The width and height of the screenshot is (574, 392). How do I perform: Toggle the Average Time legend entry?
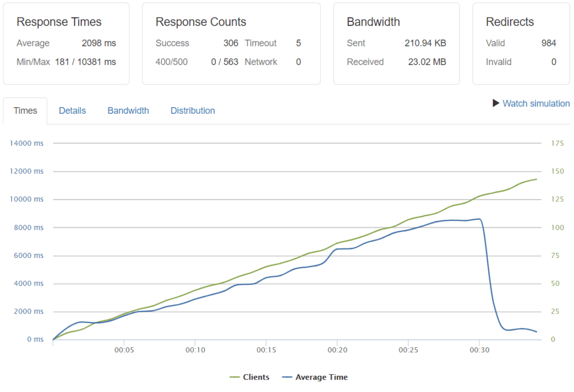(x=321, y=377)
